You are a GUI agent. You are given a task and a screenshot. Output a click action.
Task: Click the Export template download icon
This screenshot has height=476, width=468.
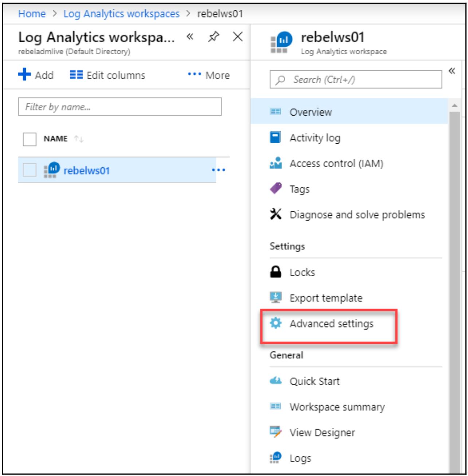click(275, 298)
